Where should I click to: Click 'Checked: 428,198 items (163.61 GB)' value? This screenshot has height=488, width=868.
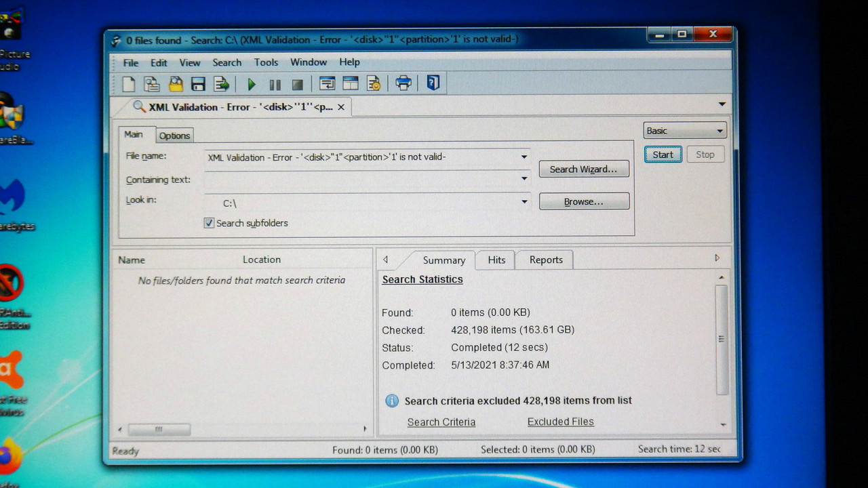[x=513, y=330]
